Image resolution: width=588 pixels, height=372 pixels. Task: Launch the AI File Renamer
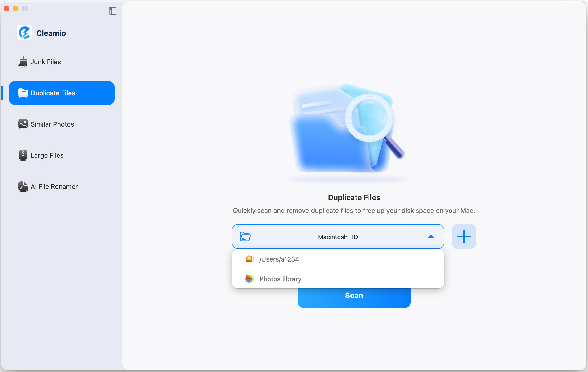[54, 186]
